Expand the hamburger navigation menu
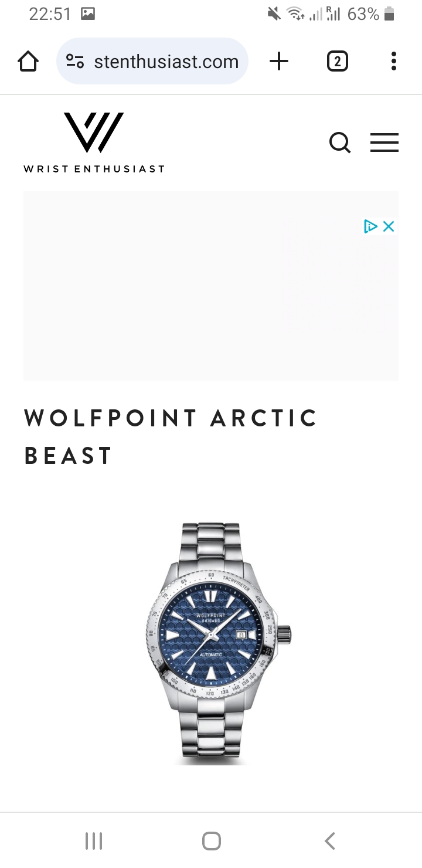The height and width of the screenshot is (868, 422). click(x=384, y=143)
